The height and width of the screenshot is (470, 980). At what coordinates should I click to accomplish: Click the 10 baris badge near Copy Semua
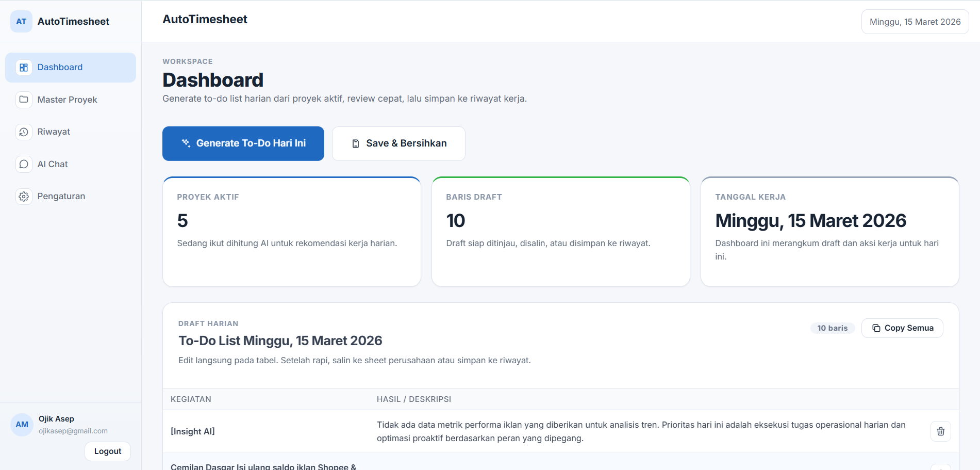point(833,328)
